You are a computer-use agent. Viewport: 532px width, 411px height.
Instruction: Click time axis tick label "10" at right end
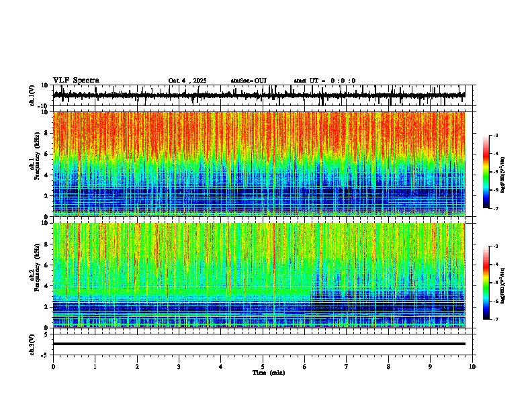point(472,367)
